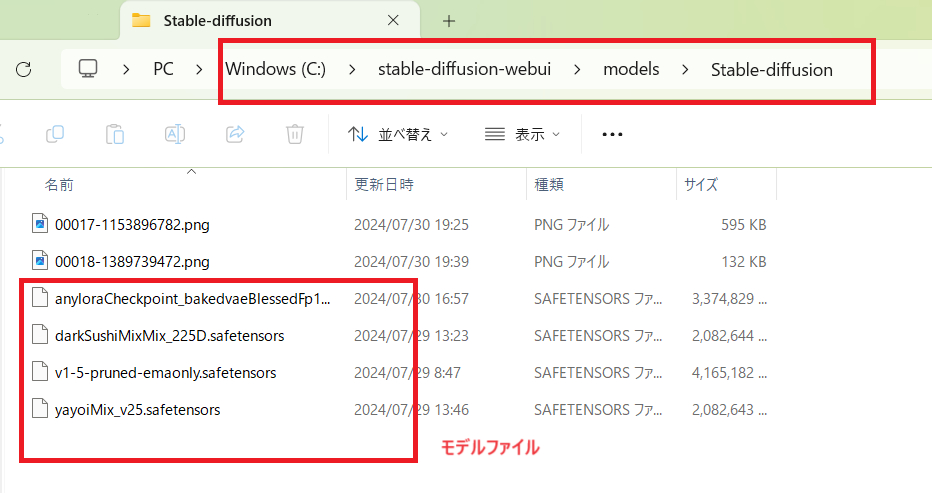Screen dimensions: 932x493
Task: Open the 表示 view dropdown
Action: tap(522, 134)
